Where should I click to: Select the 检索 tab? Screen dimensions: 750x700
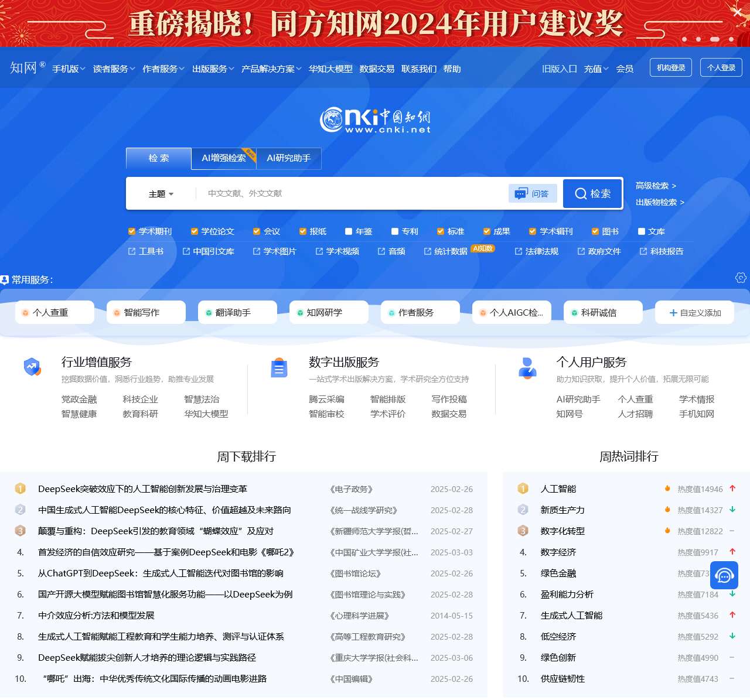click(x=159, y=158)
